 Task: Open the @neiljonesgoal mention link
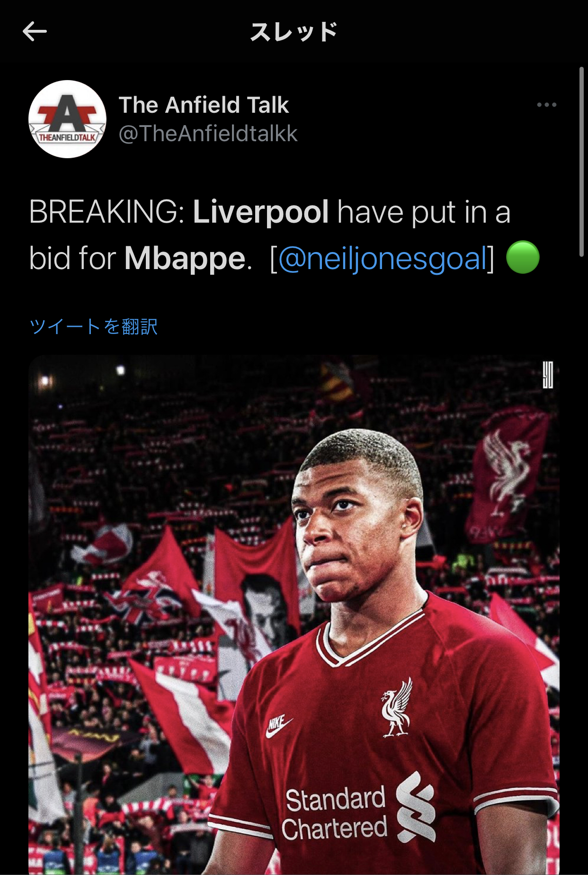click(x=383, y=258)
